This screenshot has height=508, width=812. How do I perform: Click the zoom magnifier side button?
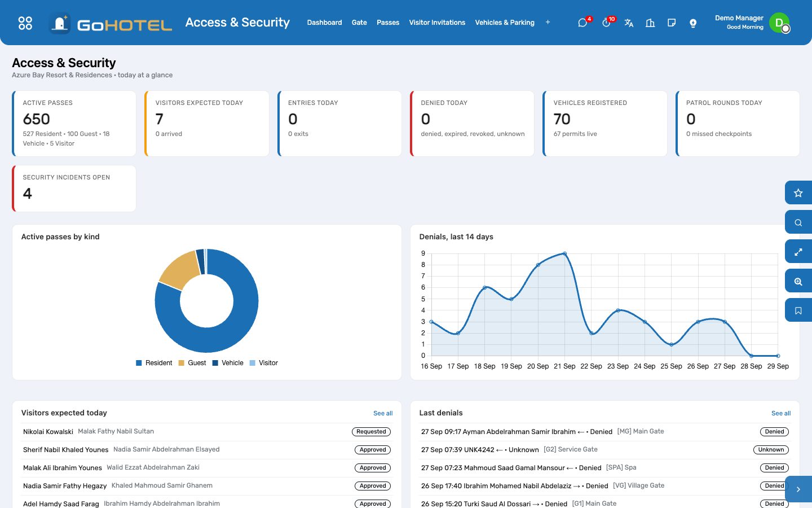coord(798,281)
